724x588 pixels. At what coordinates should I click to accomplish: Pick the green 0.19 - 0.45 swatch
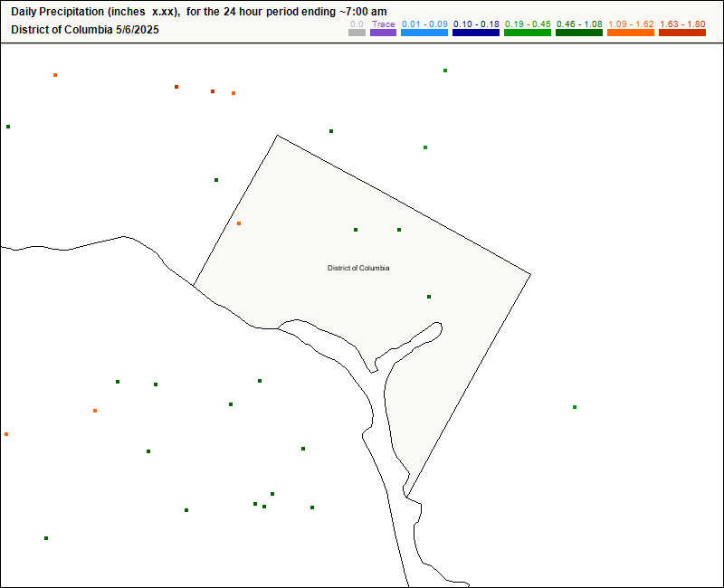pyautogui.click(x=528, y=33)
